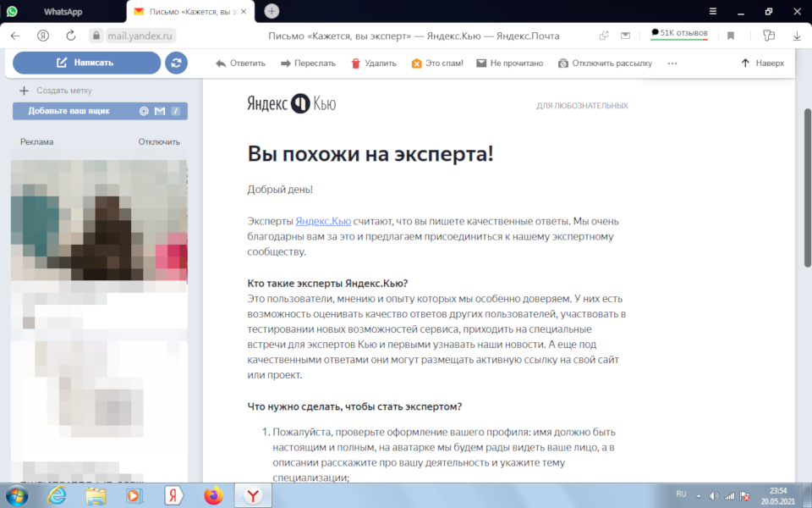Close the Yandex Mail letter tab
This screenshot has height=508, width=812.
(x=244, y=11)
